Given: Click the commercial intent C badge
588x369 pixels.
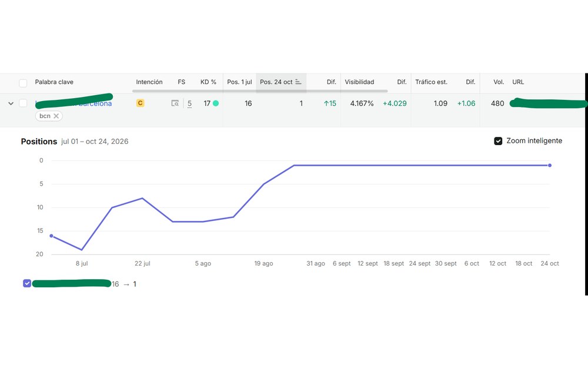Looking at the screenshot, I should (141, 103).
